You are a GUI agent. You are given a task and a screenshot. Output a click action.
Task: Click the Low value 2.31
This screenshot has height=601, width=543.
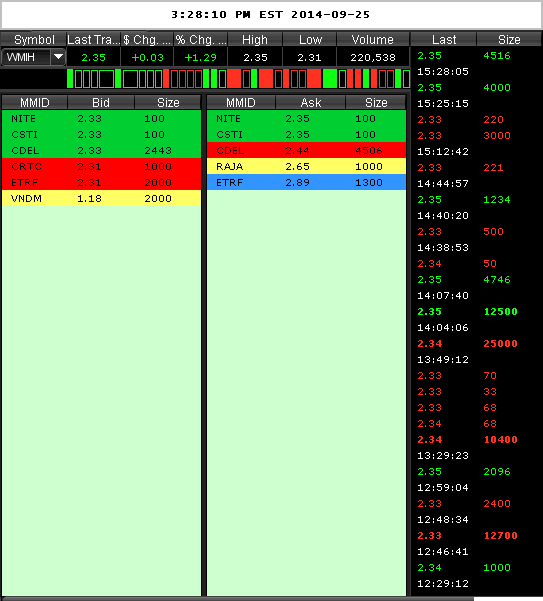click(309, 57)
